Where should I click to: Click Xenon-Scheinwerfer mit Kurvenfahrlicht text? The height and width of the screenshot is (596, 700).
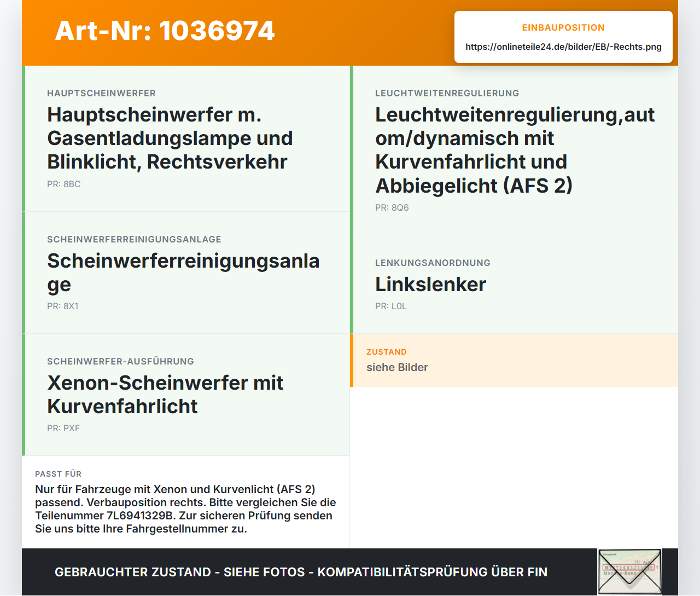[165, 395]
